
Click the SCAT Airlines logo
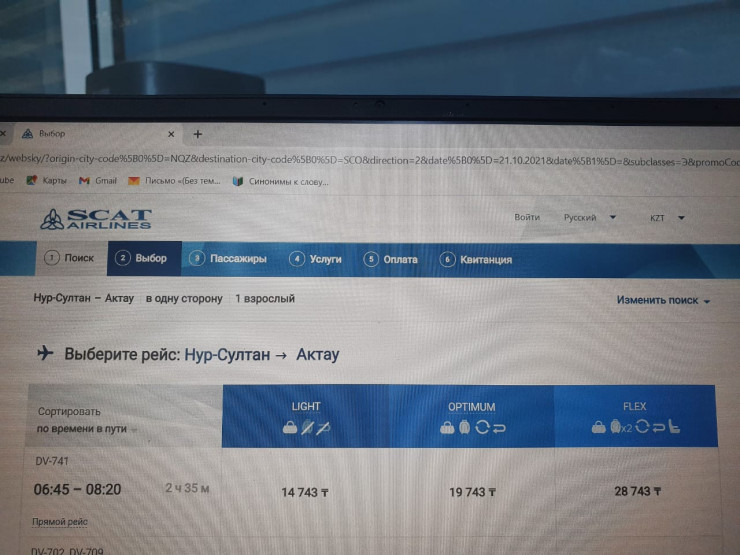pos(95,218)
